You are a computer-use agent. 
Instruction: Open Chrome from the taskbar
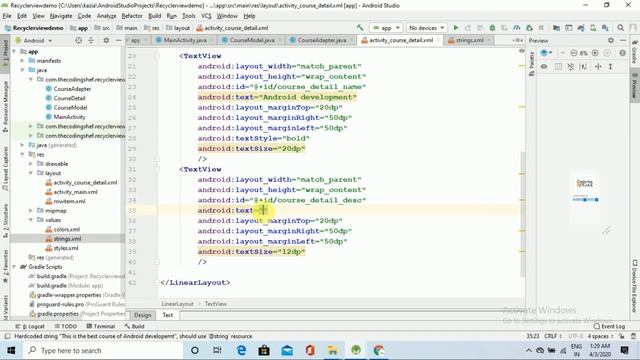[379, 350]
